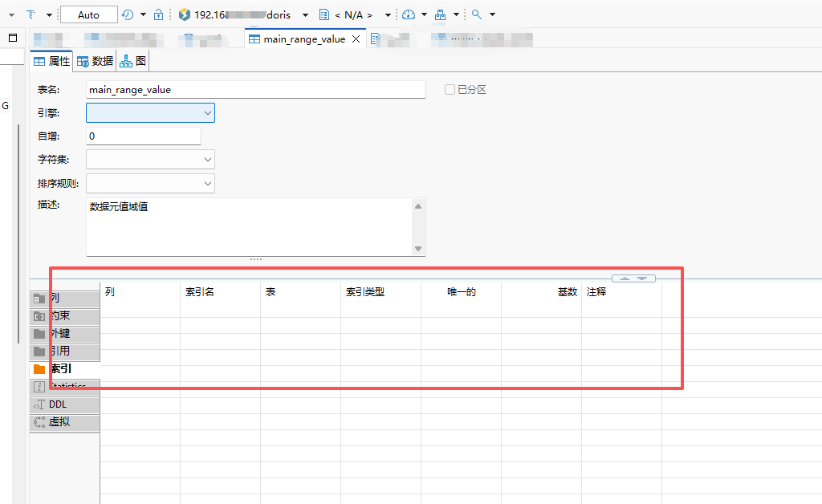822x504 pixels.
Task: Click the transaction log history icon
Action: (x=128, y=14)
